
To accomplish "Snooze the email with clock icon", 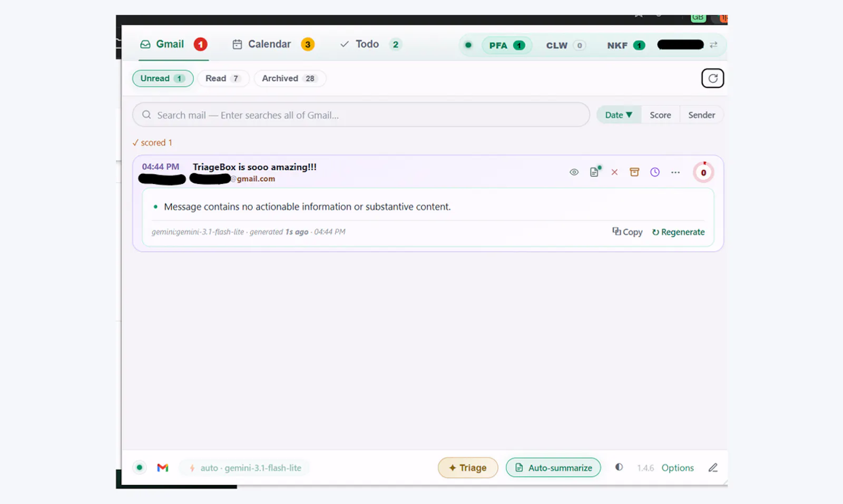I will 655,172.
